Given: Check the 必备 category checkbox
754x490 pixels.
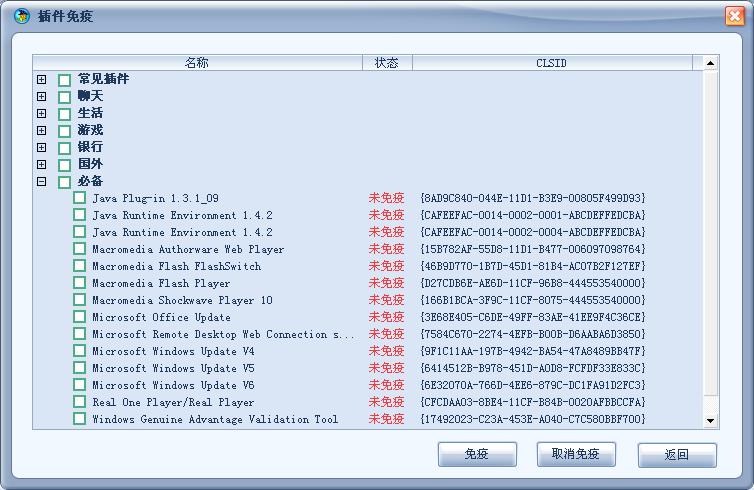Looking at the screenshot, I should click(64, 182).
